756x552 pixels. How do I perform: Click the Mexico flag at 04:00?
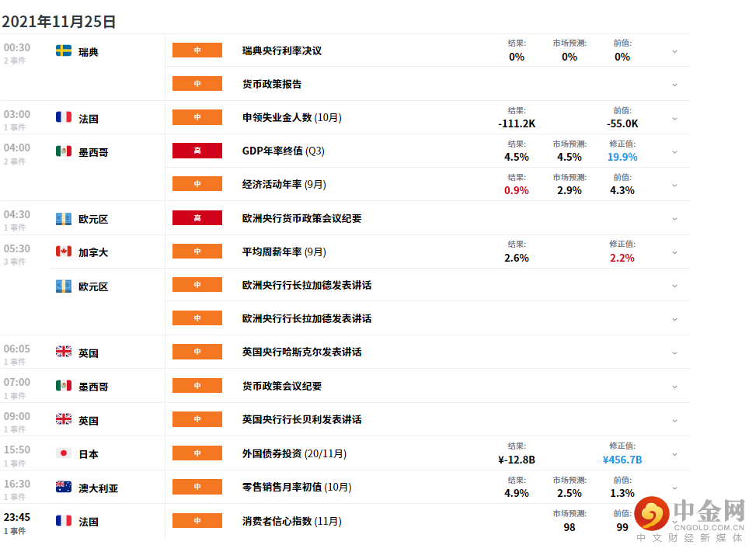(64, 151)
